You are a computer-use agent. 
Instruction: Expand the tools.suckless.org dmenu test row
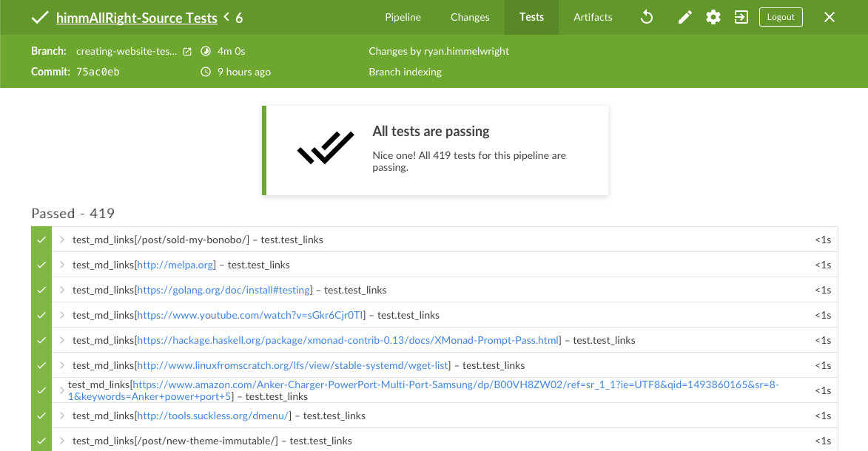coord(63,416)
